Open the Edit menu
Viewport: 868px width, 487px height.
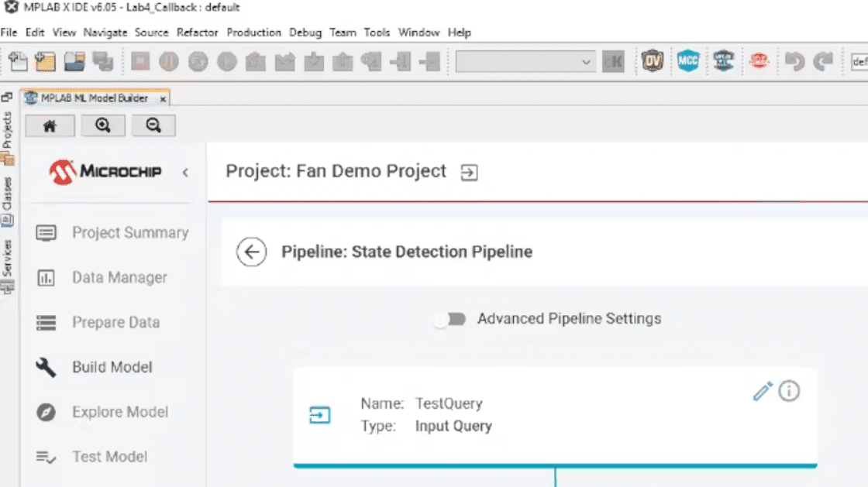click(x=35, y=33)
